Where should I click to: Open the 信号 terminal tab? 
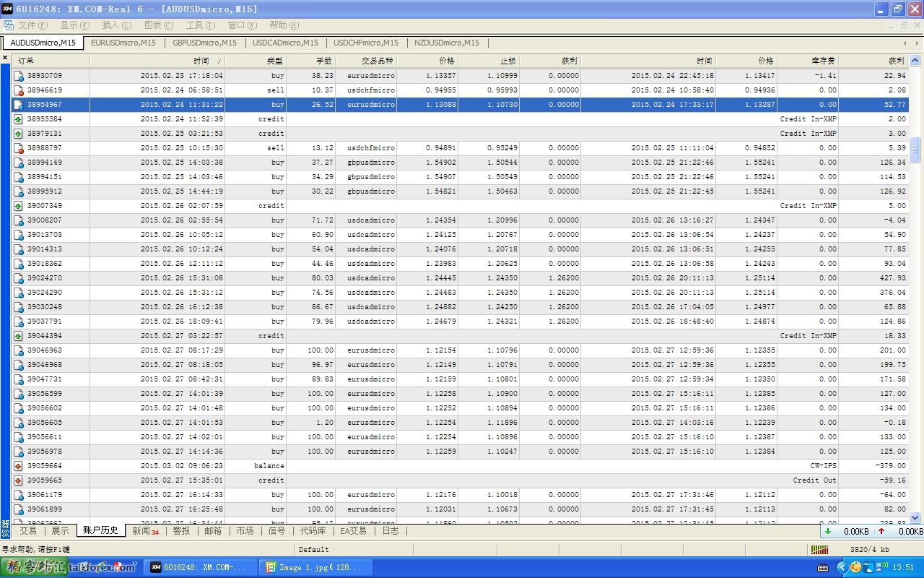tap(276, 530)
